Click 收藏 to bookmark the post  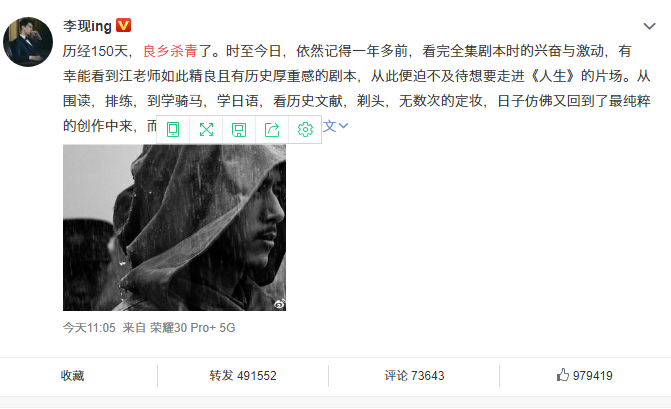[72, 376]
